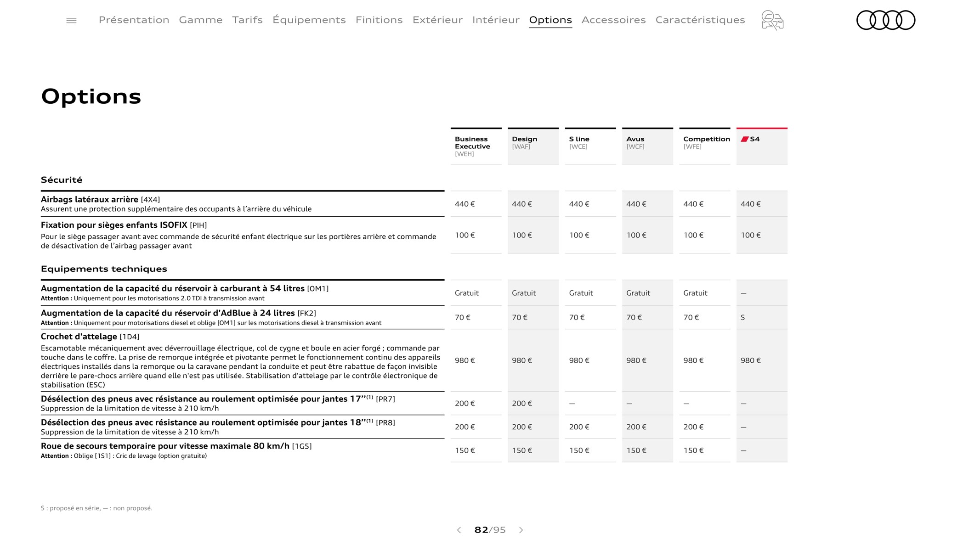
Task: Open the hamburger menu icon
Action: tap(71, 20)
